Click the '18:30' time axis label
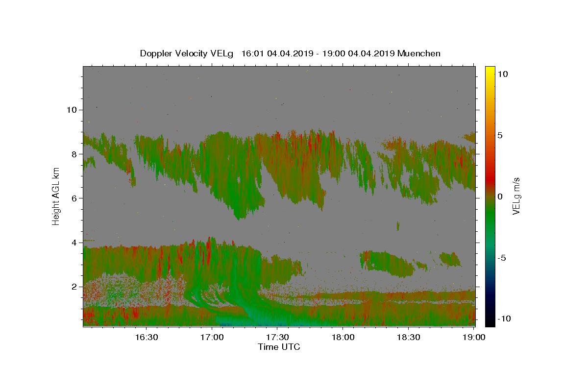Image resolution: width=588 pixels, height=392 pixels. click(x=409, y=337)
